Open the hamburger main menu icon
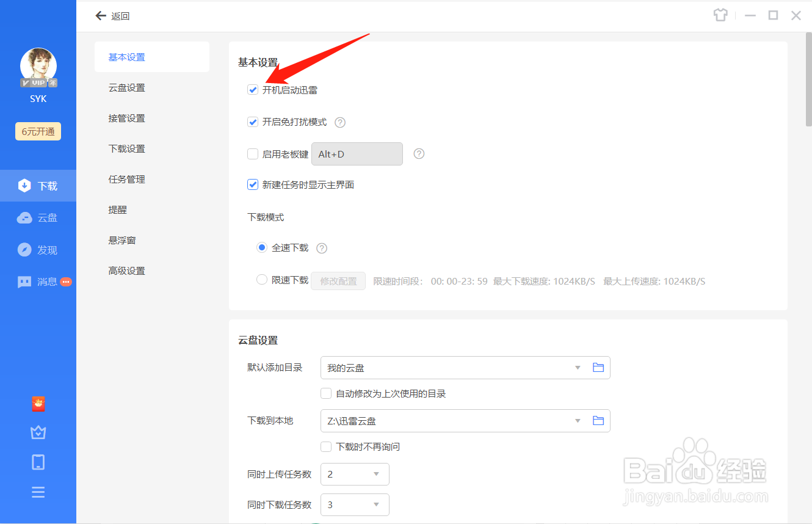This screenshot has width=812, height=524. (38, 492)
